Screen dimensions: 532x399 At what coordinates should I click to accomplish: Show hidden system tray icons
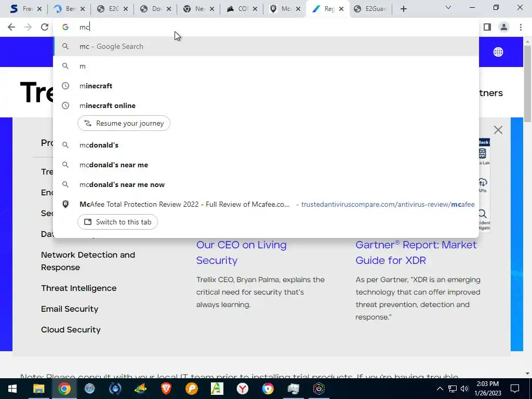(x=440, y=389)
